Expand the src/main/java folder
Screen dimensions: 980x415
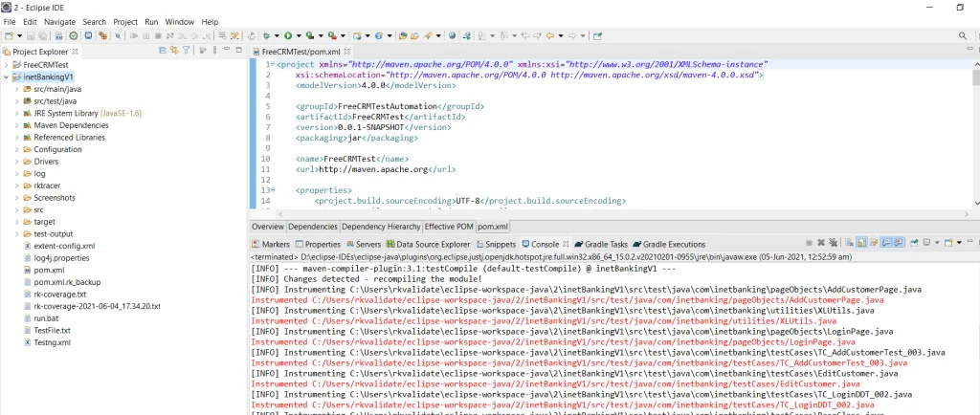(x=17, y=89)
